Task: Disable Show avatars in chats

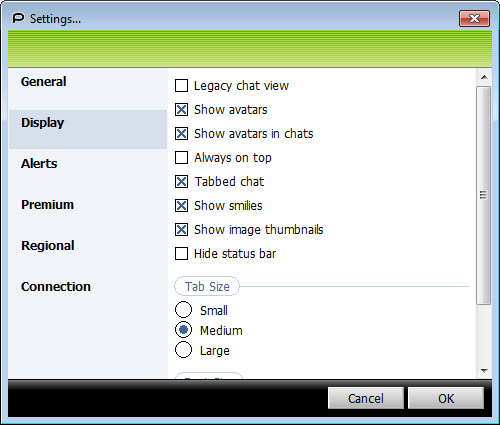Action: pyautogui.click(x=181, y=134)
